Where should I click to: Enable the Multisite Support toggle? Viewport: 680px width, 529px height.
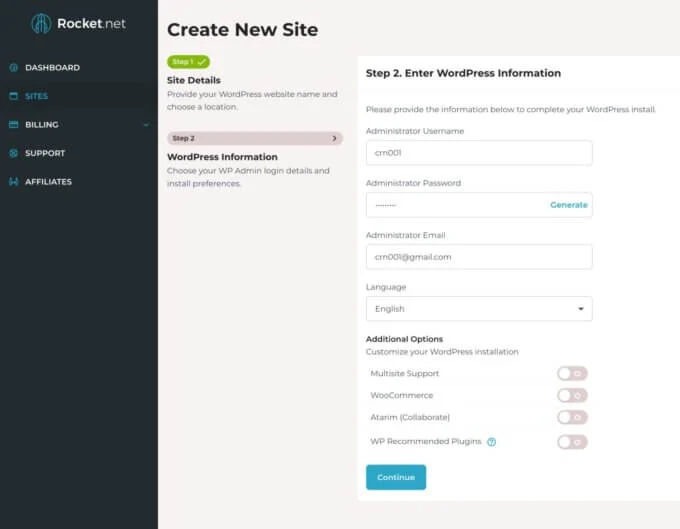point(572,373)
